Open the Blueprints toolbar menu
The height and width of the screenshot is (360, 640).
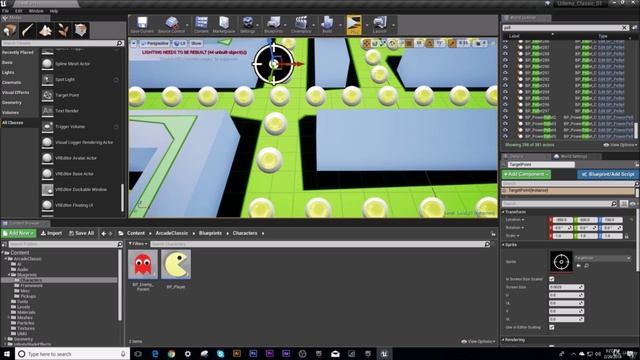pos(273,25)
